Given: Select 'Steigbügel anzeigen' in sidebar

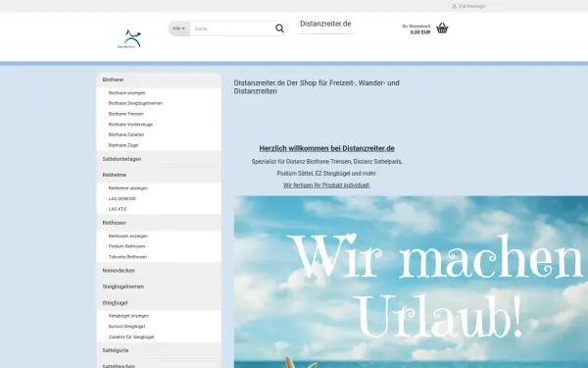Looking at the screenshot, I should pos(128,316).
